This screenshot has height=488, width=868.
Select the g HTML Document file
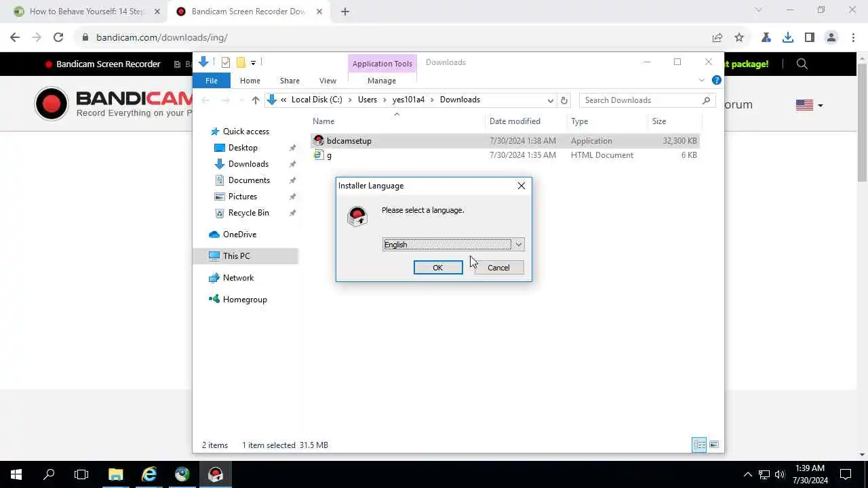click(x=505, y=155)
